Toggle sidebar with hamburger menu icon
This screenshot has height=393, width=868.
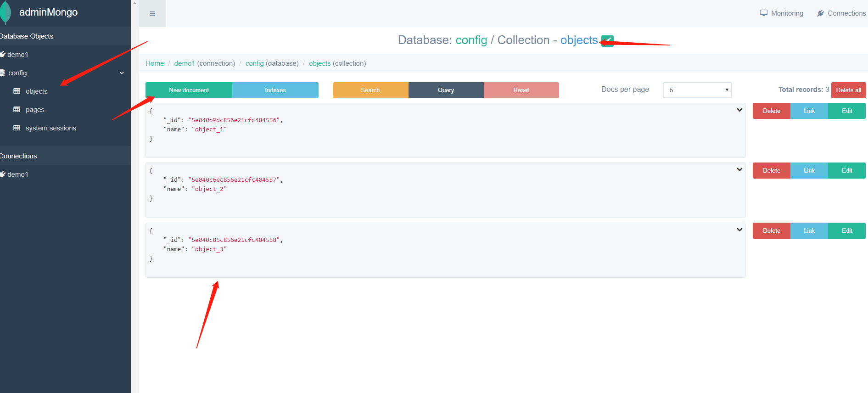click(x=152, y=13)
